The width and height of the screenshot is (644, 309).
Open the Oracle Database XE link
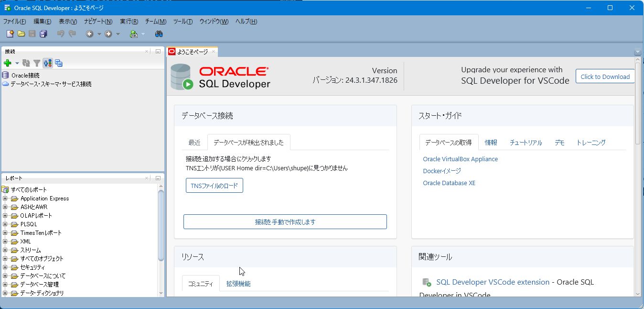[x=449, y=183]
